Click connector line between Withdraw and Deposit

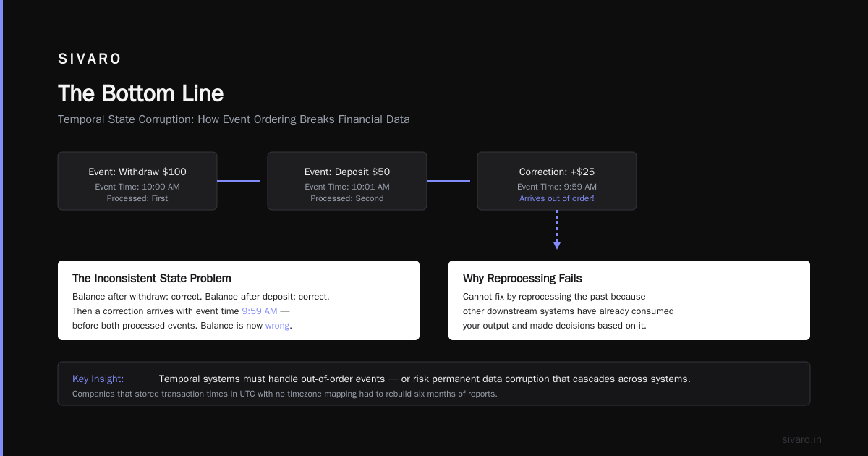[x=239, y=181]
